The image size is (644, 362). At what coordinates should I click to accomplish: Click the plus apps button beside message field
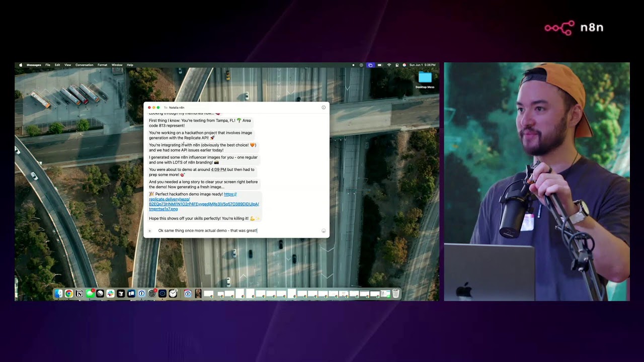click(x=149, y=231)
